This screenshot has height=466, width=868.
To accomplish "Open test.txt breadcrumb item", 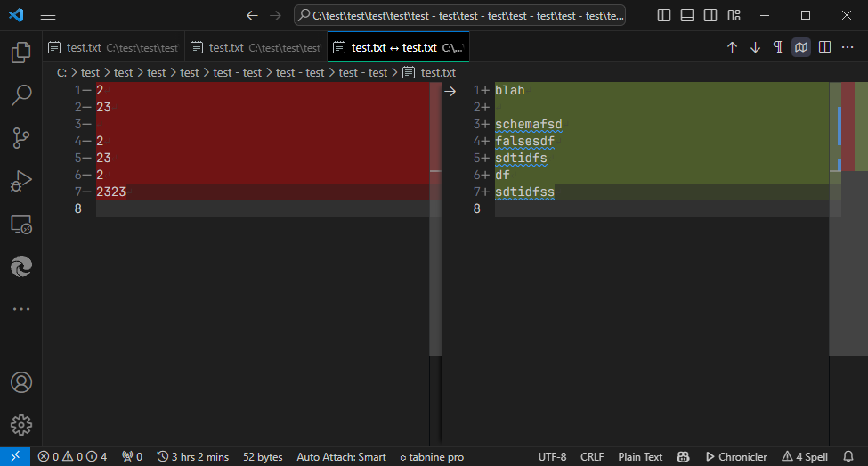I will [x=429, y=72].
